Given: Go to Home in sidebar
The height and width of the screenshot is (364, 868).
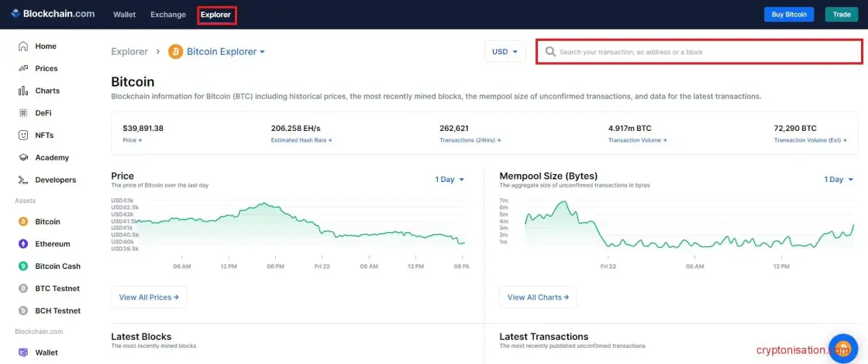Looking at the screenshot, I should pos(46,46).
